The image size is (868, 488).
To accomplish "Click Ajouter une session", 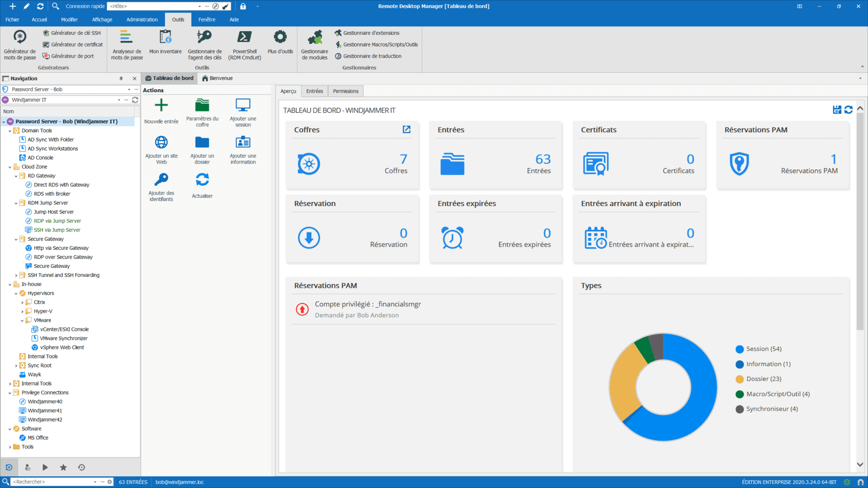I will pos(243,112).
